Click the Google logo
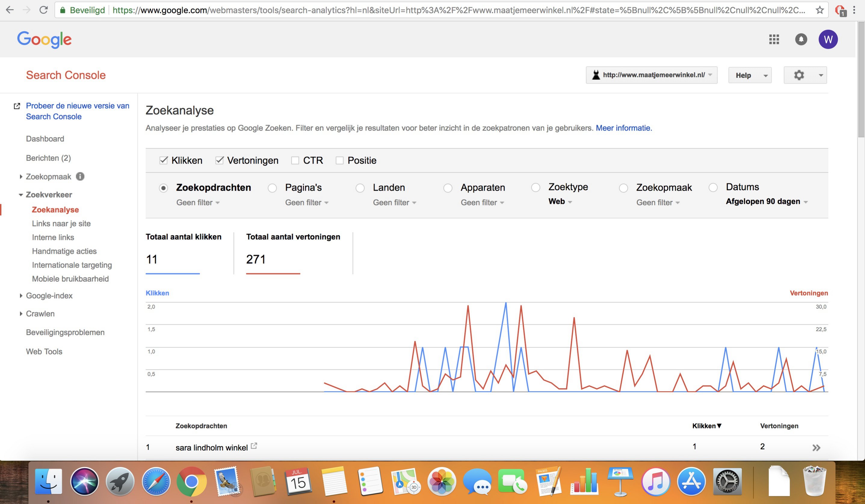 click(44, 39)
